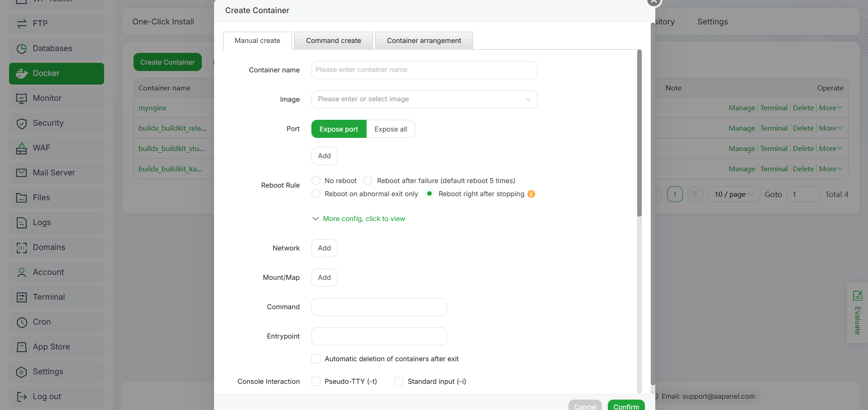Open 10 / page size dropdown
Screen dimensions: 868x410
coord(734,194)
